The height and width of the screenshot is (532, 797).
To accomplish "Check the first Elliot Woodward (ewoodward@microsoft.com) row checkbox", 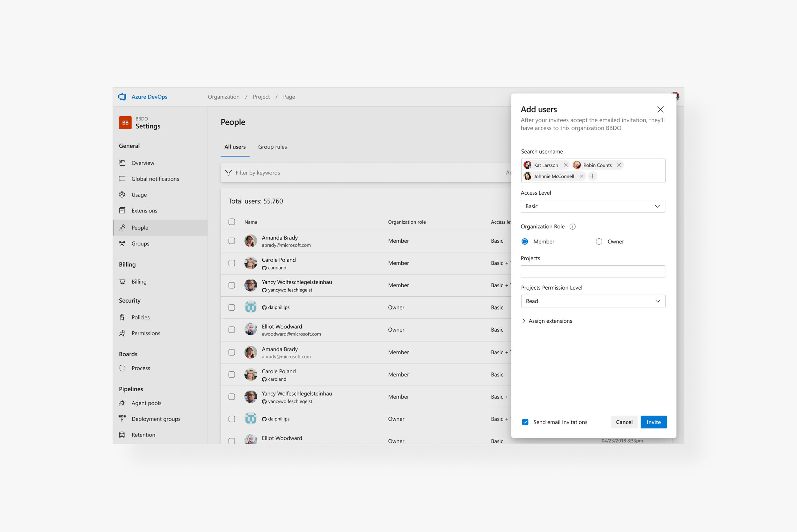I will tap(232, 330).
